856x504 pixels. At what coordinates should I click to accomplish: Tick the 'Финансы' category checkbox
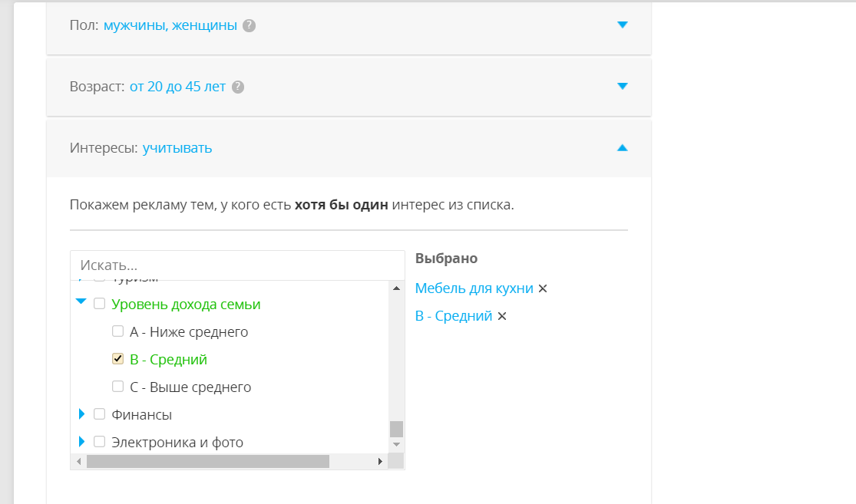99,414
